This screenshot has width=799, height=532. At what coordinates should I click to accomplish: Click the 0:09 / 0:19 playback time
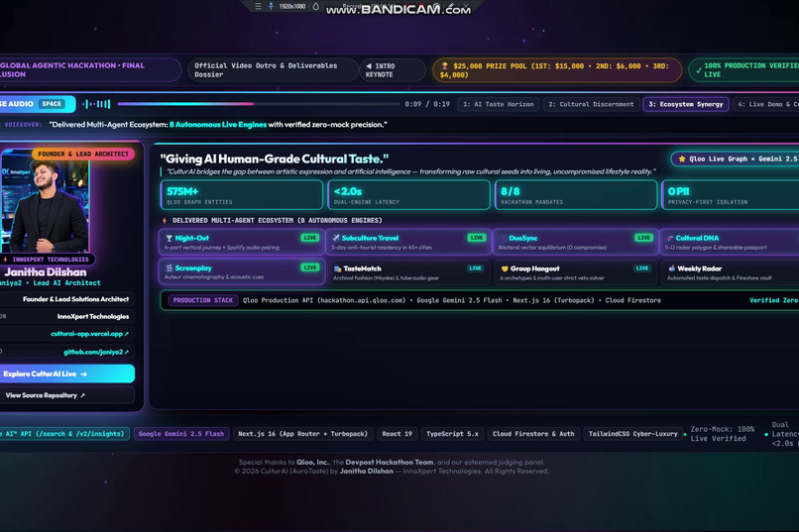click(x=427, y=104)
